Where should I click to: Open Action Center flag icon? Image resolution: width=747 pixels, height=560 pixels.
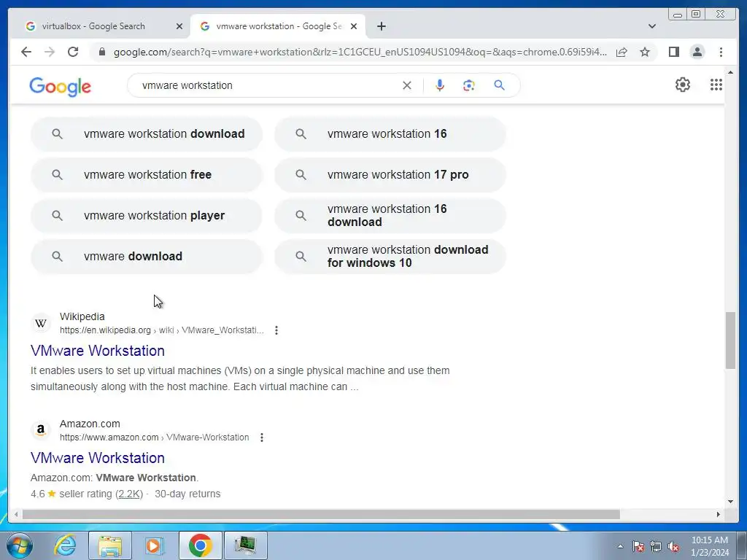tap(638, 547)
